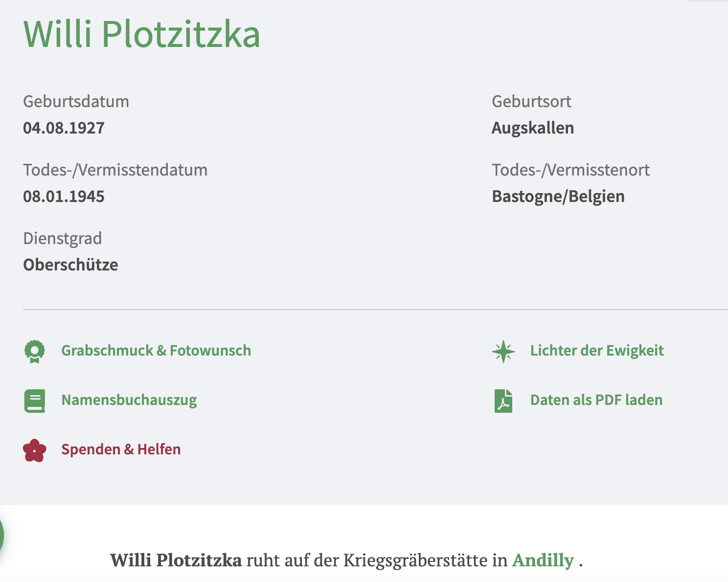Click the wreath icon for Grabschmuck
Viewport: 728px width, 582px height.
(34, 351)
